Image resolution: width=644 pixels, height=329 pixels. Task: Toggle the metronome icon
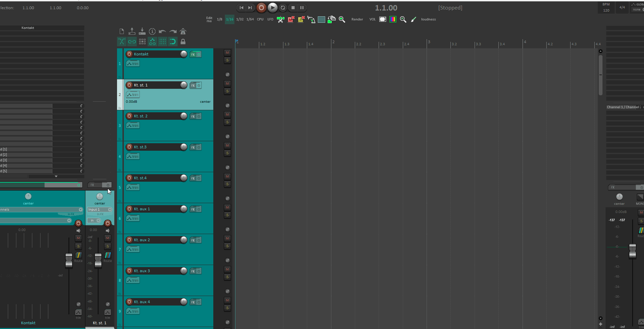coord(183,32)
